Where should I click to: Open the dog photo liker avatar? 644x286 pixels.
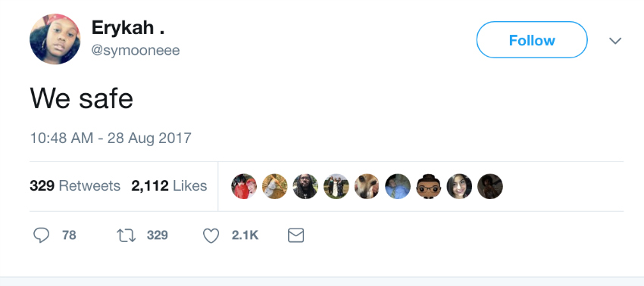coord(367,186)
